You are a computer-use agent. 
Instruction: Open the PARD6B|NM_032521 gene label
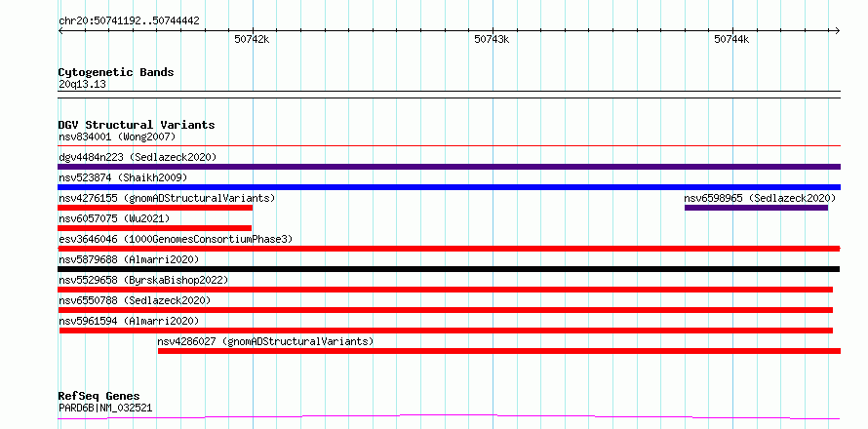pyautogui.click(x=105, y=409)
